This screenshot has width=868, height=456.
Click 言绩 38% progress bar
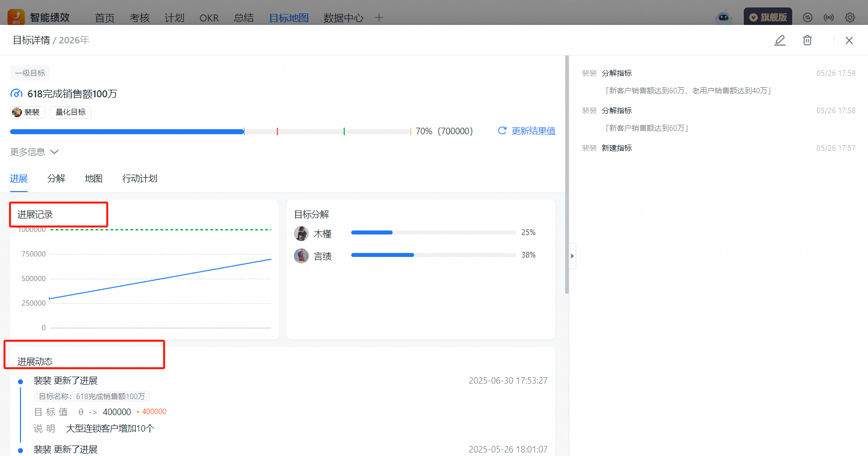point(434,255)
